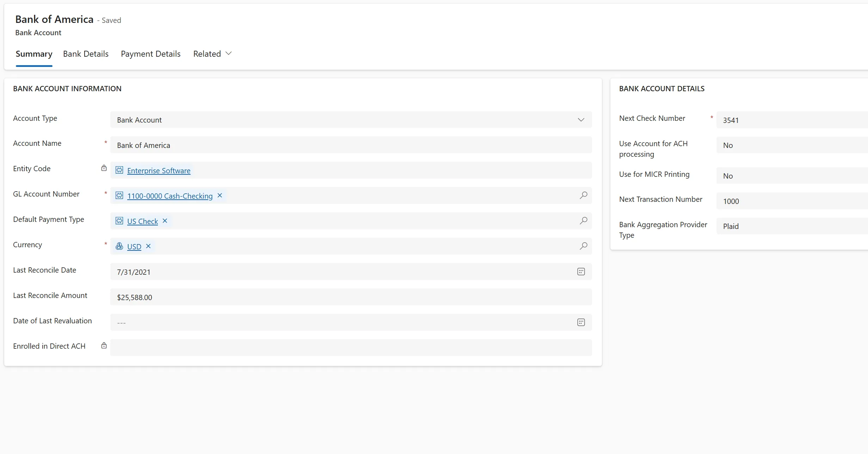Open the Date of Last Revaluation calendar

tap(581, 322)
